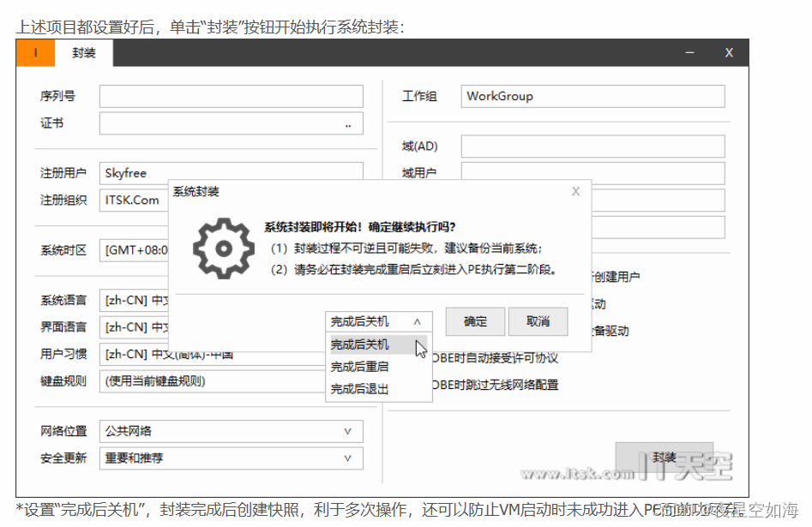Open the 界面语言 dropdown
The height and width of the screenshot is (527, 812).
pos(135,327)
